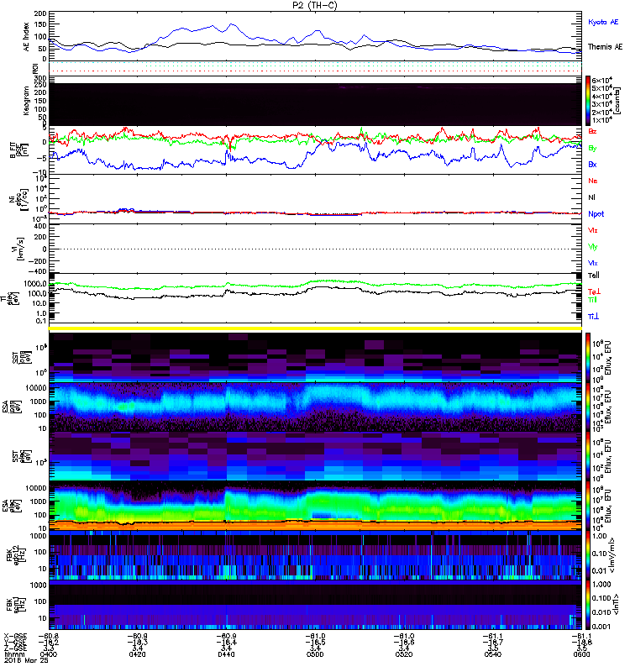
Task: Click the red 'Viz' velocity legend label
Action: click(593, 230)
